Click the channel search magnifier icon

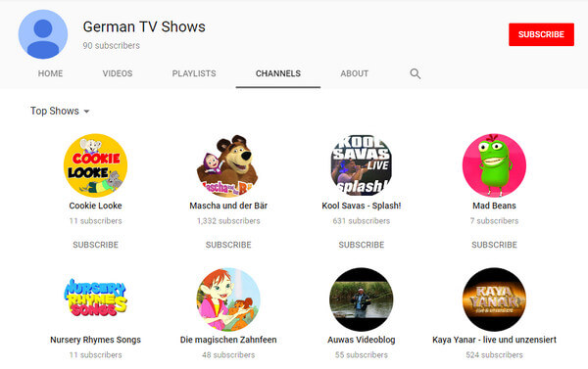[x=416, y=73]
